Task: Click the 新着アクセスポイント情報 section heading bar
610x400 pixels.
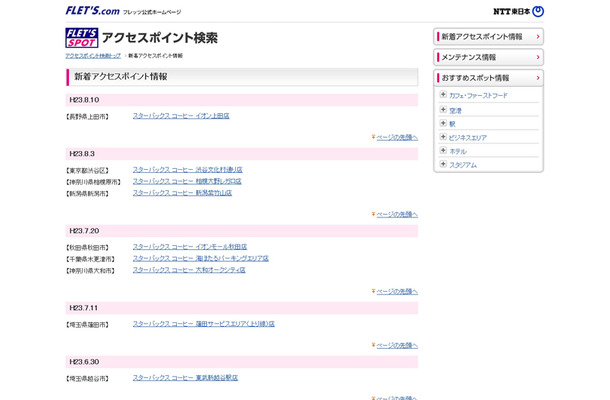Action: pyautogui.click(x=242, y=77)
